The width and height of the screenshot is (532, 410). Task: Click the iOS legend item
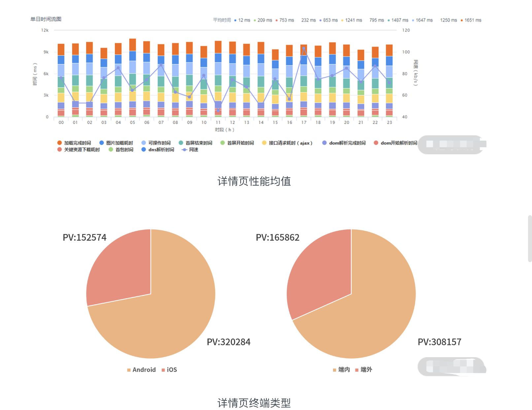coord(169,370)
